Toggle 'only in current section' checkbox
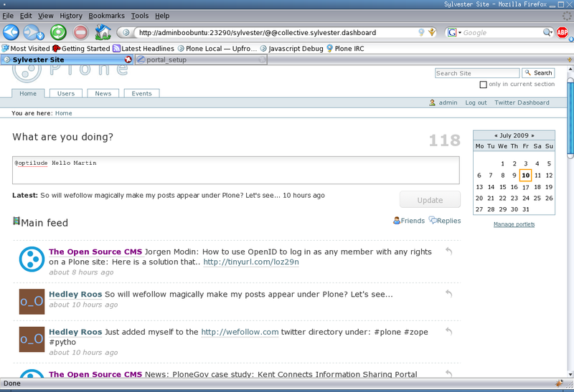 (483, 85)
